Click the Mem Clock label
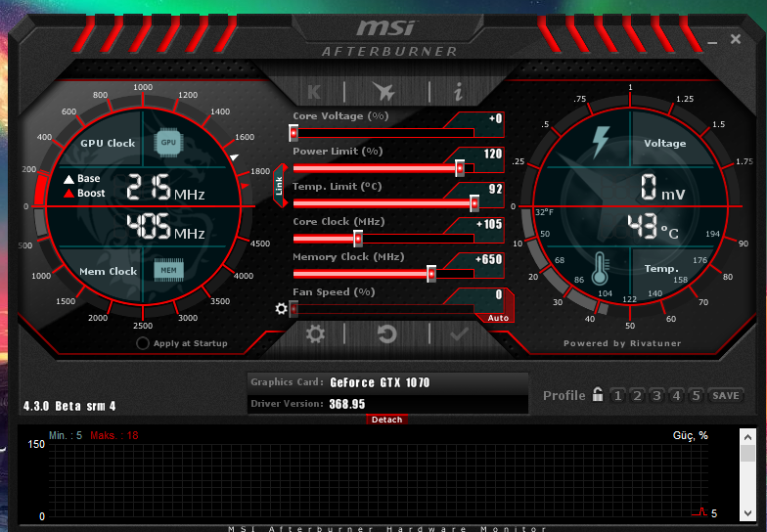 click(x=108, y=272)
